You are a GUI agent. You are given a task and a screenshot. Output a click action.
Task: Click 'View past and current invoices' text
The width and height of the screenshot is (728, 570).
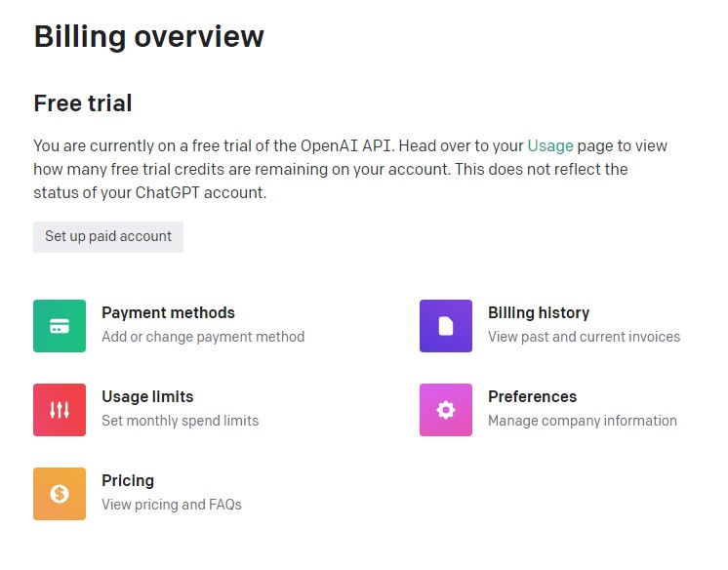tap(584, 337)
